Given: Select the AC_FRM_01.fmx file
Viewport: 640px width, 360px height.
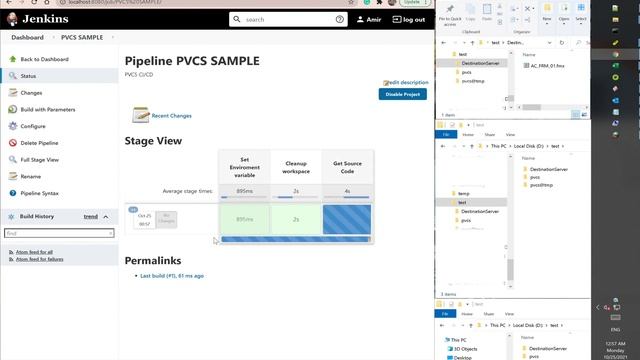Looking at the screenshot, I should [x=544, y=65].
